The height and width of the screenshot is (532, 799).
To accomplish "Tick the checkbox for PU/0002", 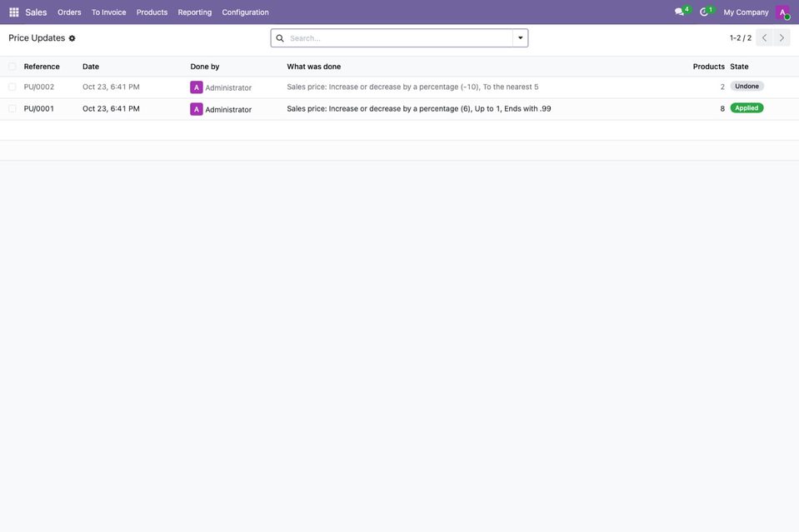I will [12, 87].
